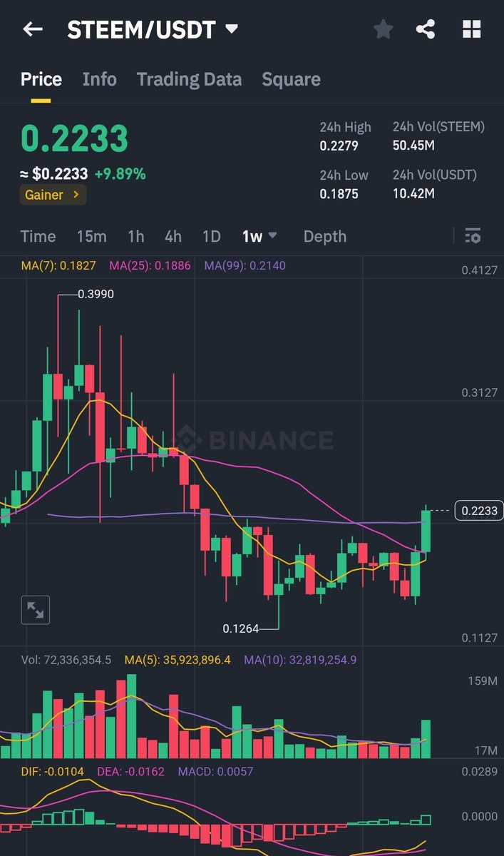Tap the 0.0289 MACD axis label
504x856 pixels.
pyautogui.click(x=480, y=771)
